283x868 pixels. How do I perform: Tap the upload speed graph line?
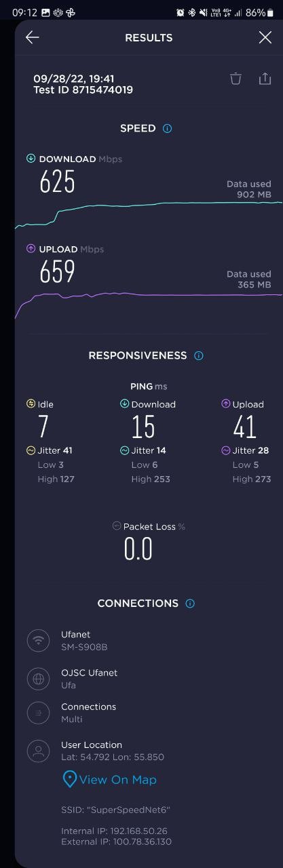(149, 296)
